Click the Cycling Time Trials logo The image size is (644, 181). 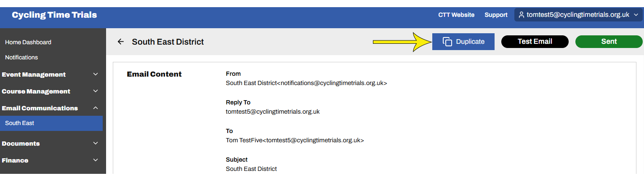(x=54, y=15)
